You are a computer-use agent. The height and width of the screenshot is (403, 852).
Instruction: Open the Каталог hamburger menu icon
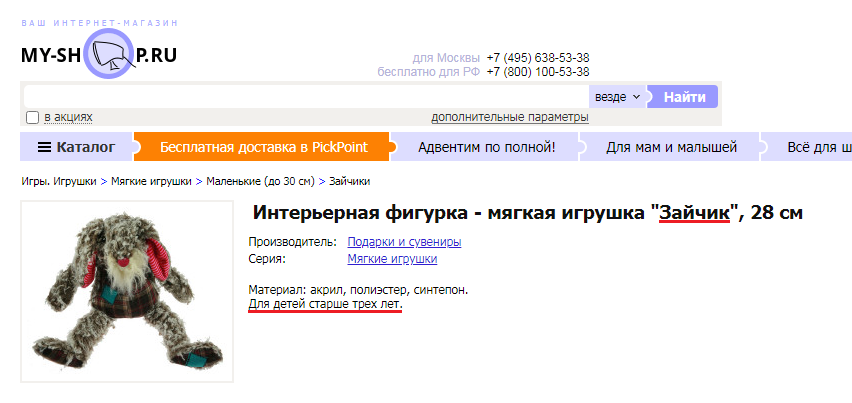(44, 148)
